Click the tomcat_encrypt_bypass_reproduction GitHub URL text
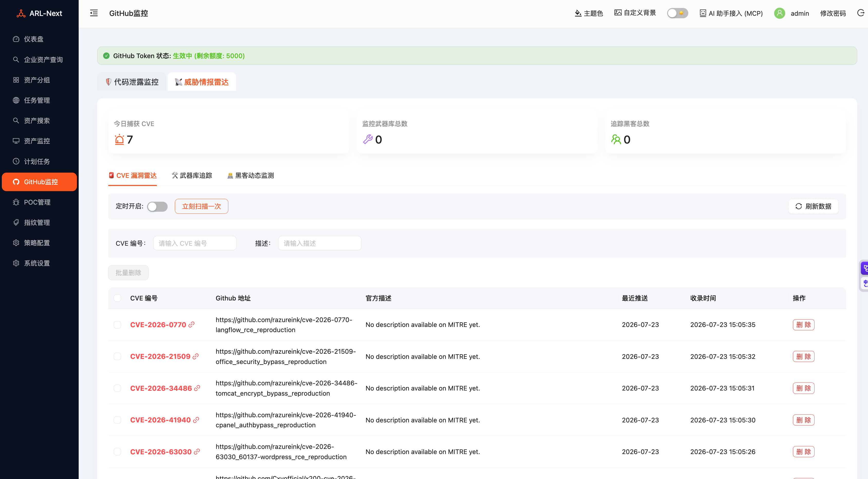Viewport: 868px width, 479px height. click(286, 388)
